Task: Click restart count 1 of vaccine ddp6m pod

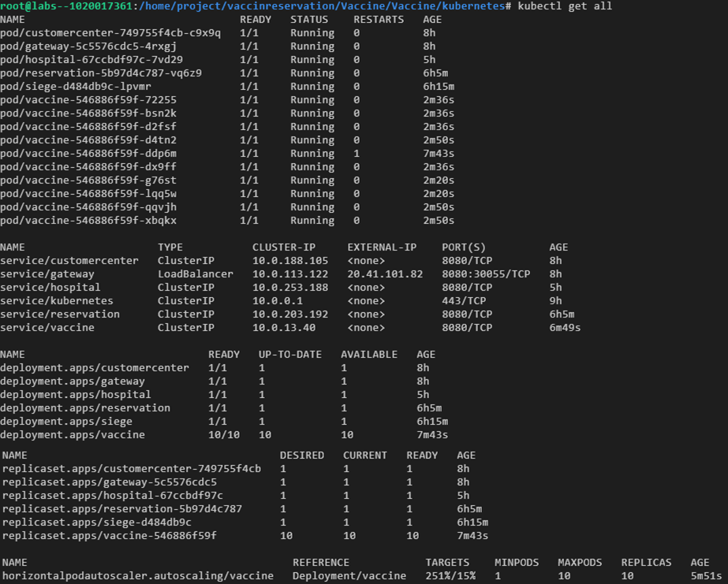Action: (x=356, y=154)
